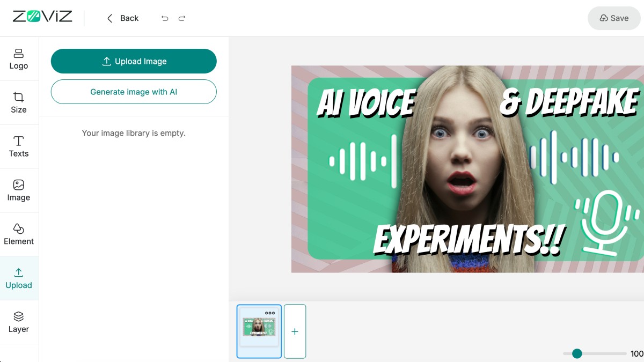Click the zoom value 100

click(637, 353)
